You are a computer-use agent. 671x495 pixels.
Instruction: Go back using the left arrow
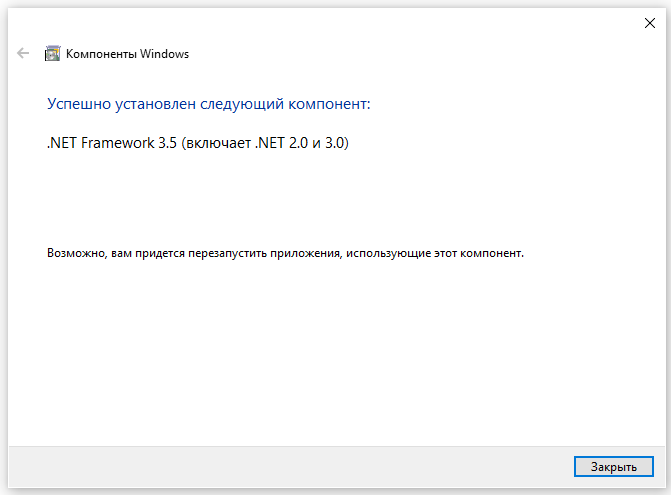pyautogui.click(x=23, y=53)
